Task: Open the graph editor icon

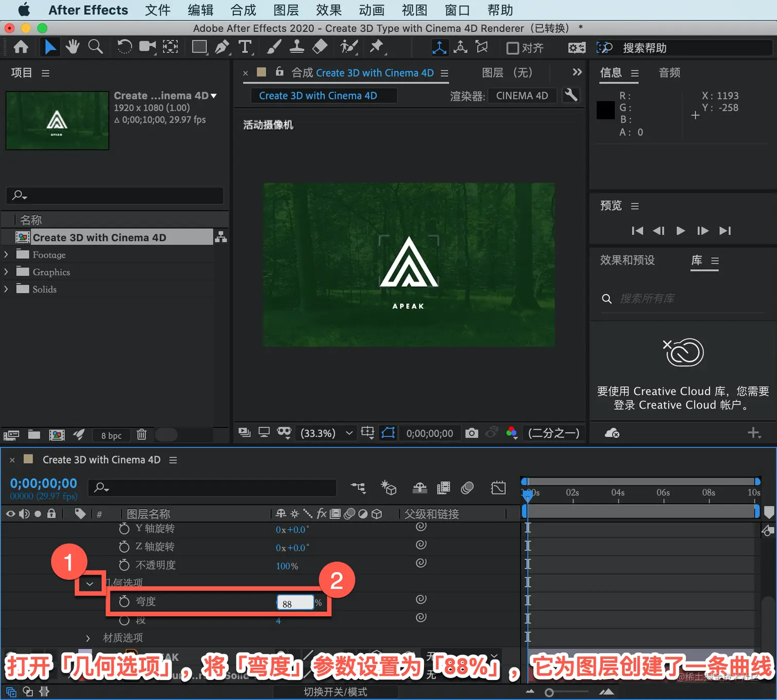Action: [x=498, y=487]
